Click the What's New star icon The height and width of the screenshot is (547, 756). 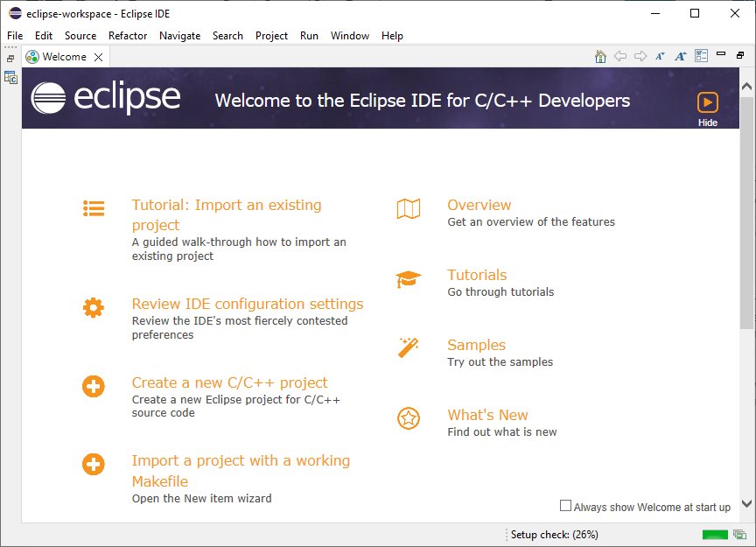point(408,418)
